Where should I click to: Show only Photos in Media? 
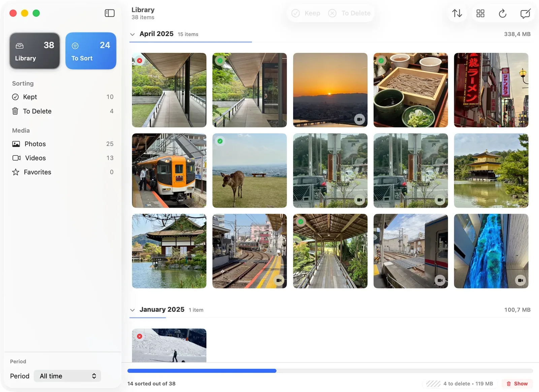[63, 144]
